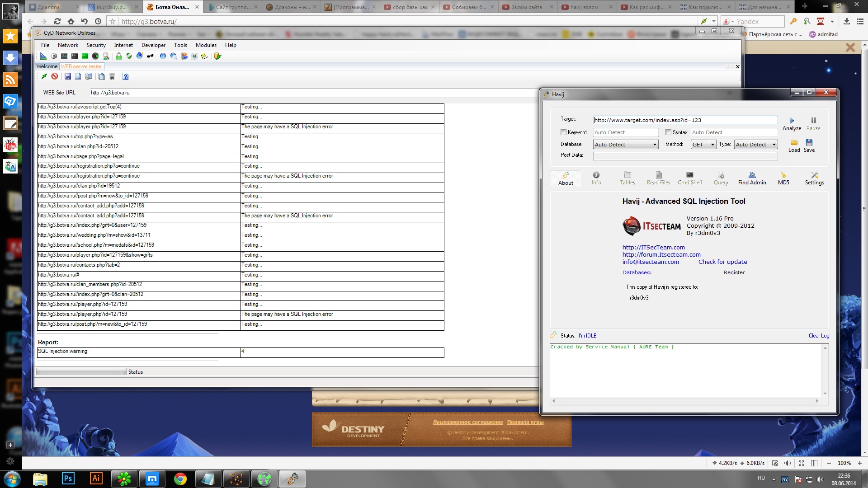Viewport: 868px width, 488px height.
Task: Switch to the Welcome tab
Action: click(x=47, y=66)
